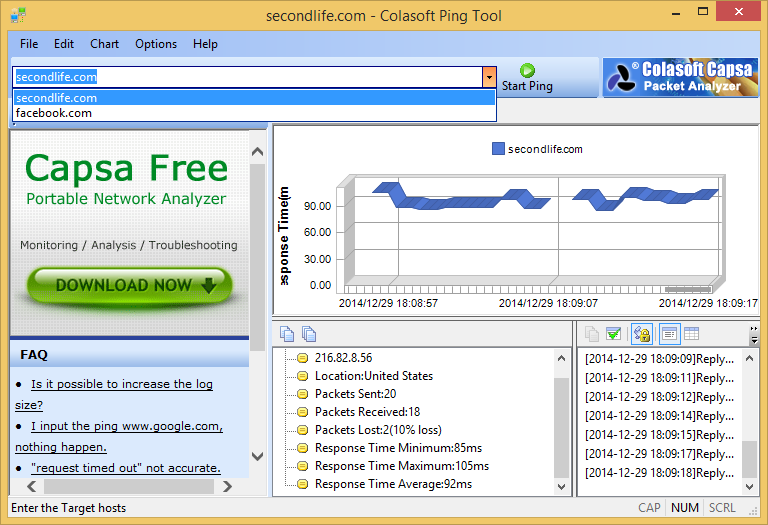Screen dimensions: 768x525
Task: Click the yellow icon beside Packets Lost
Action: click(303, 430)
